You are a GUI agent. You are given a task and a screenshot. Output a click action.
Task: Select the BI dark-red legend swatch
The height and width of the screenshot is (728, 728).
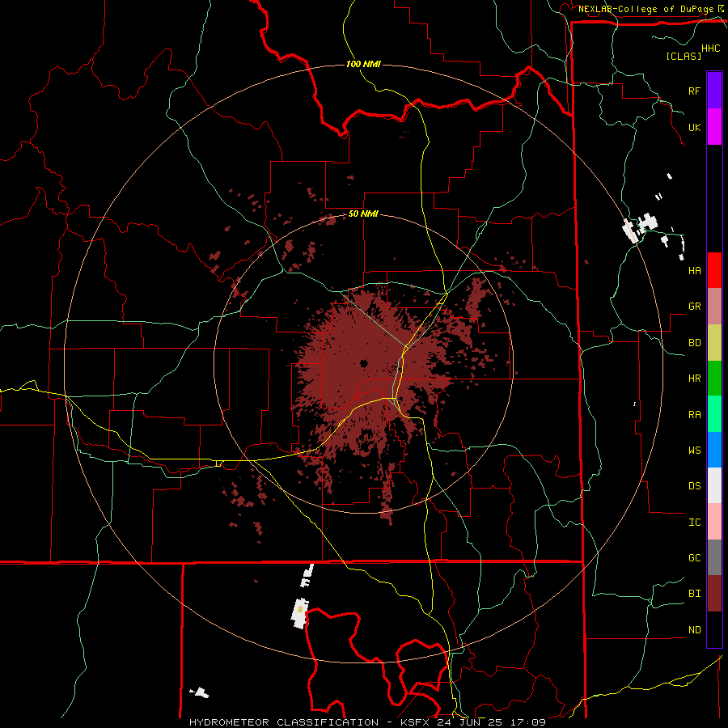click(x=714, y=594)
